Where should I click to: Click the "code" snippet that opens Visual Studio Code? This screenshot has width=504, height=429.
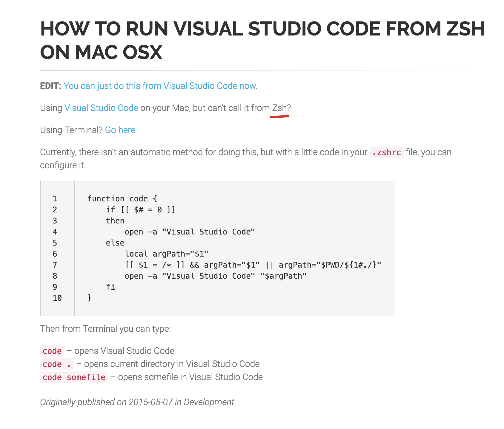(52, 351)
